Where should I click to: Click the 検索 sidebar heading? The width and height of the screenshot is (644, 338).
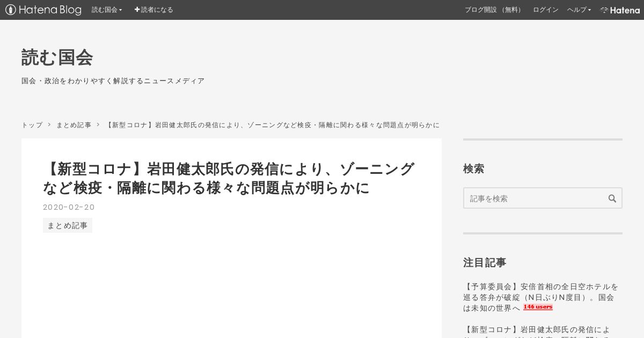(x=474, y=169)
